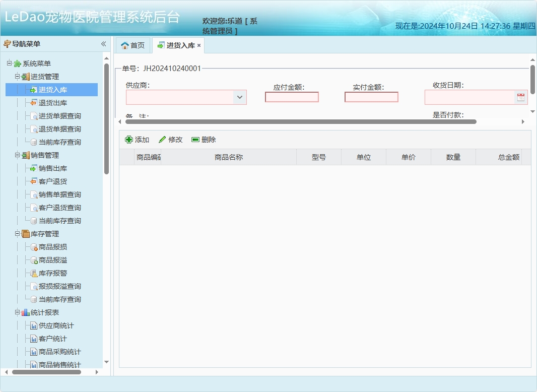
Task: Collapse the navigation panel with the « chevron
Action: pos(103,44)
